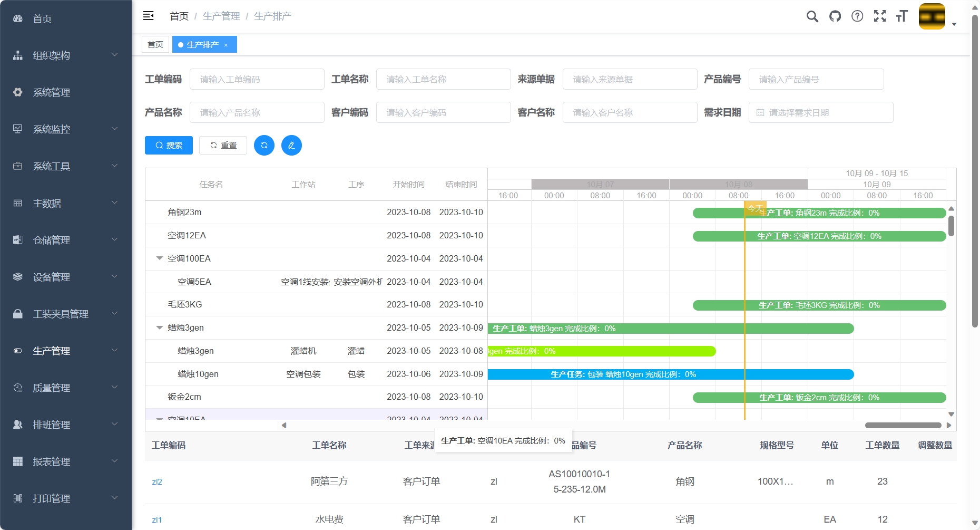Open the user avatar dropdown
Viewport: 980px width, 530px height.
pyautogui.click(x=937, y=17)
